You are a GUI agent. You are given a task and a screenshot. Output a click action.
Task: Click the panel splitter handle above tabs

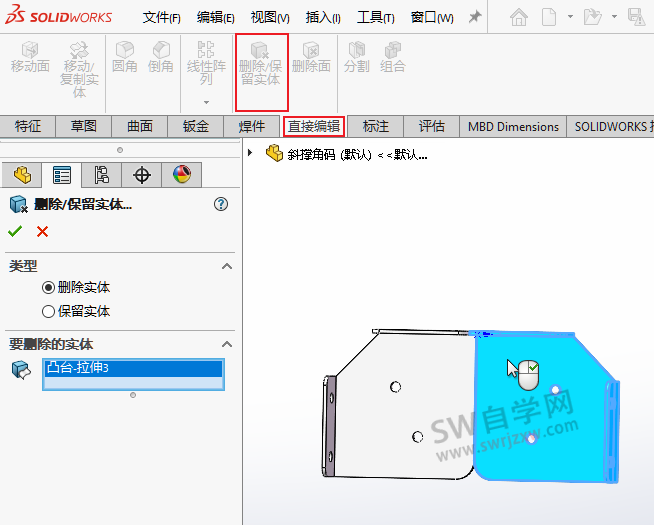click(120, 150)
